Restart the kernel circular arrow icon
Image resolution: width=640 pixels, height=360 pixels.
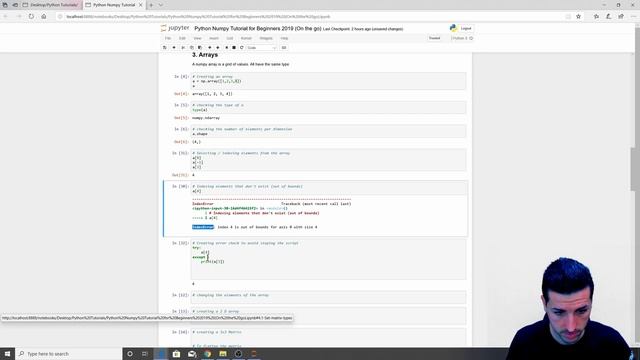pyautogui.click(x=242, y=48)
